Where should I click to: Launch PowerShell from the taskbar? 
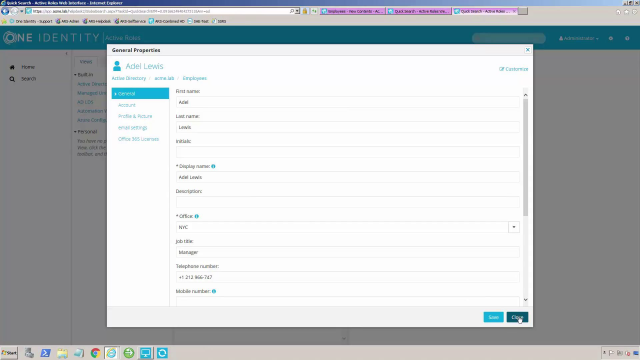coord(45,353)
